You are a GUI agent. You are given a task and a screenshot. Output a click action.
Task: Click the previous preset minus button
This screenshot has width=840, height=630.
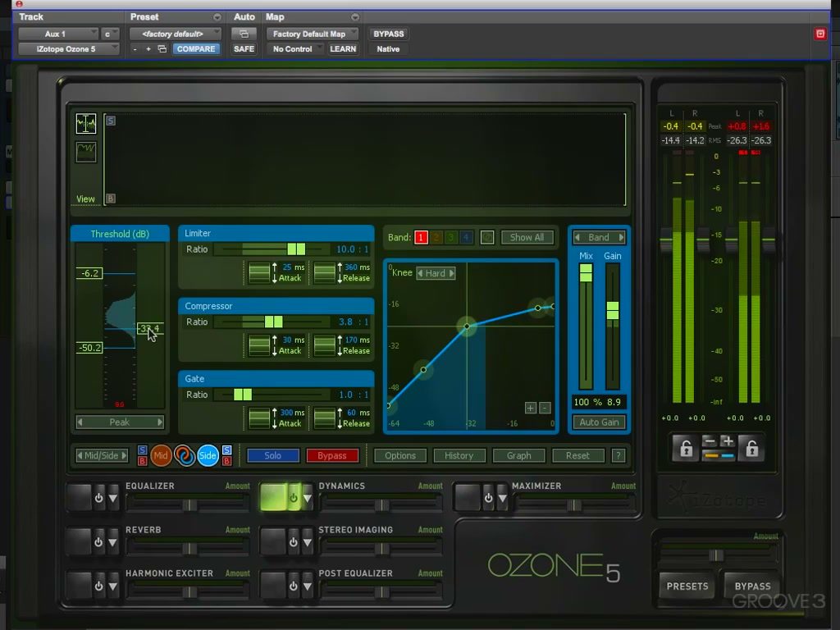tap(135, 48)
